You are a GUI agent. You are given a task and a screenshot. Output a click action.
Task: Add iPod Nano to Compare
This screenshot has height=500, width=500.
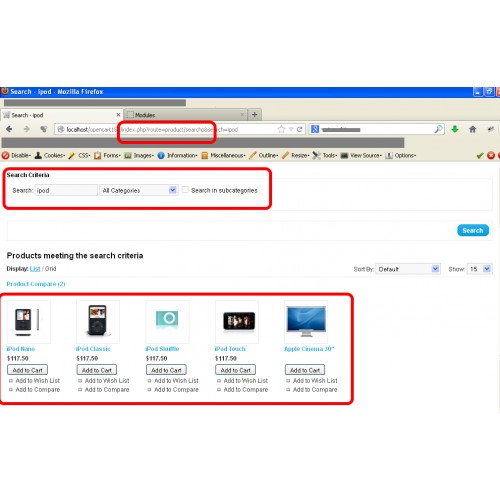tap(38, 390)
